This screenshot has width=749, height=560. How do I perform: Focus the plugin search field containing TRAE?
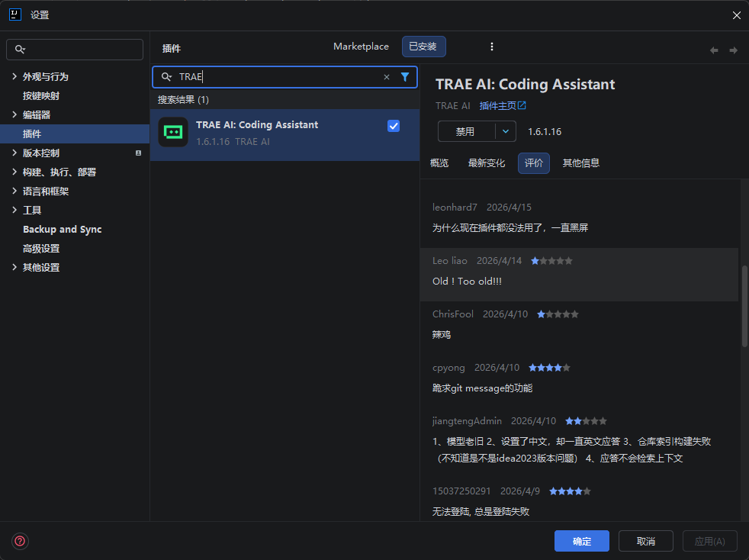coord(284,77)
